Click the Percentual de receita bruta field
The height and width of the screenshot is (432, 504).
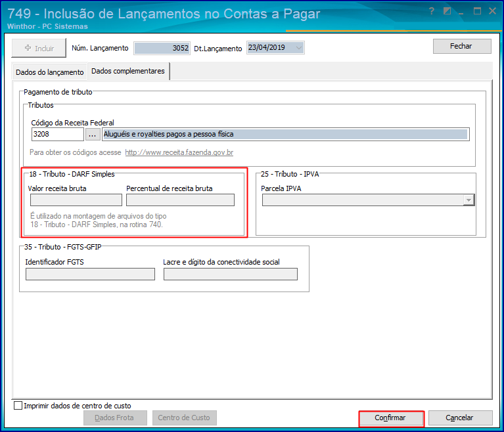click(x=180, y=200)
